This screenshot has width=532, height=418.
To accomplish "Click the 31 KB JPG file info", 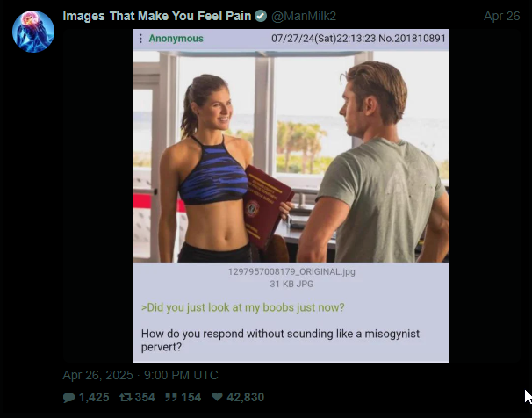I will pos(291,284).
